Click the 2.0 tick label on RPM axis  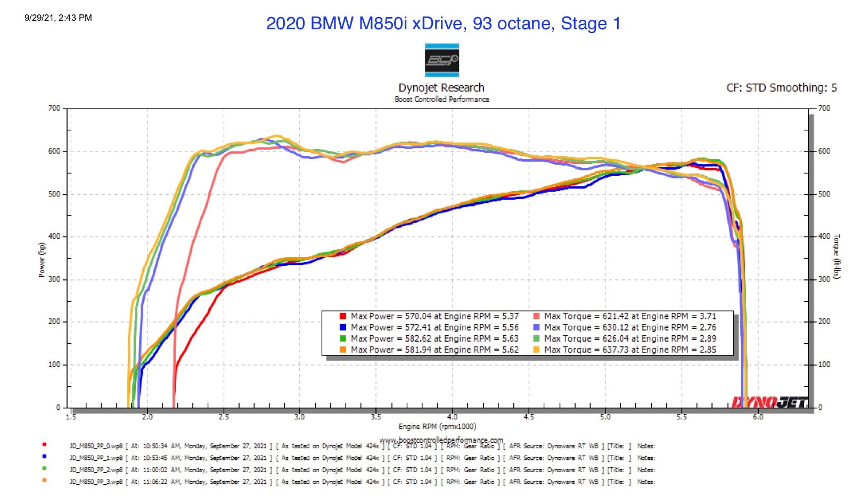click(x=148, y=417)
